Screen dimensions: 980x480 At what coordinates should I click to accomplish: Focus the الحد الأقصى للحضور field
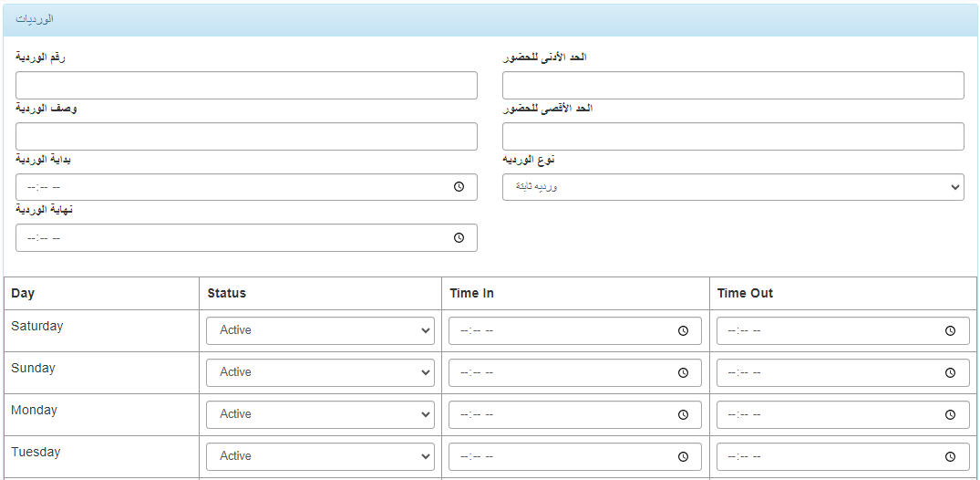[733, 137]
